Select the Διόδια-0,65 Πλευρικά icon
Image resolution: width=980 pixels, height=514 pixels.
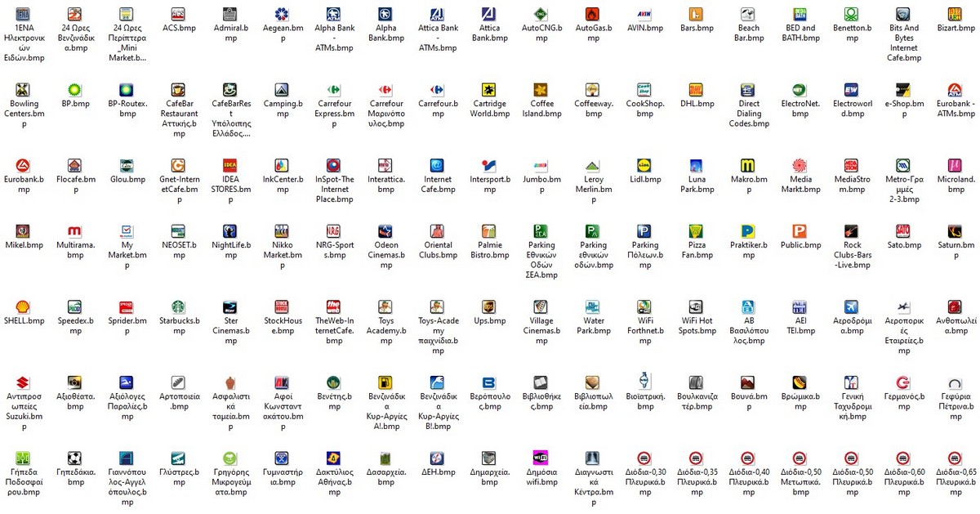point(955,458)
